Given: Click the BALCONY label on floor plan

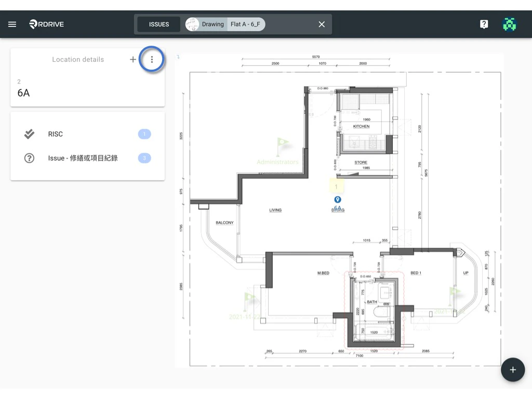Looking at the screenshot, I should [x=224, y=222].
